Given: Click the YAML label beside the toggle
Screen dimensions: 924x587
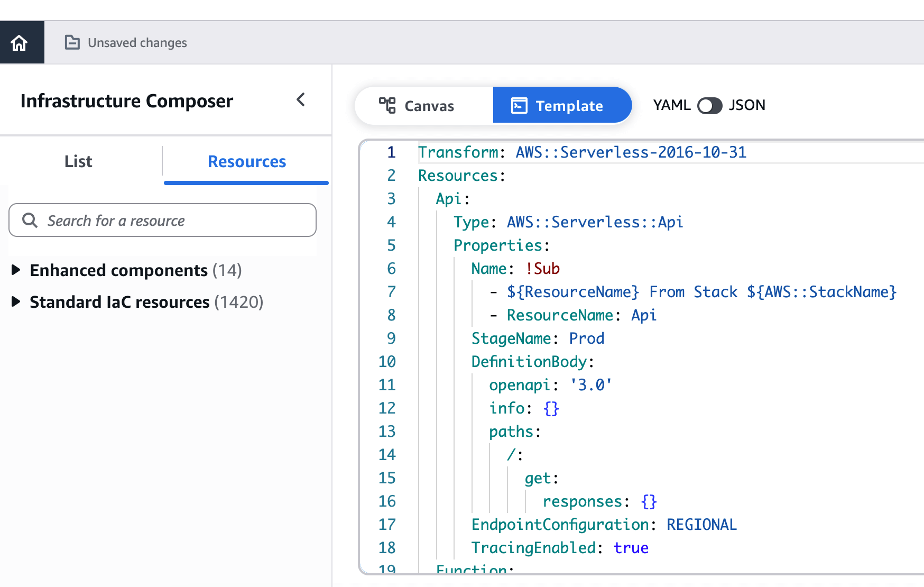Looking at the screenshot, I should (x=671, y=105).
